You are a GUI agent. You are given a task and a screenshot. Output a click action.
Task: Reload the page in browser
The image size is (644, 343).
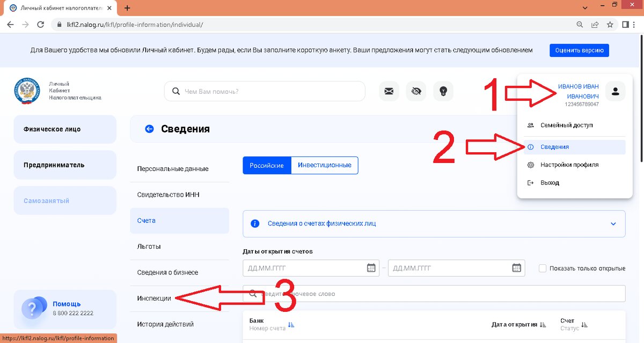click(x=40, y=25)
